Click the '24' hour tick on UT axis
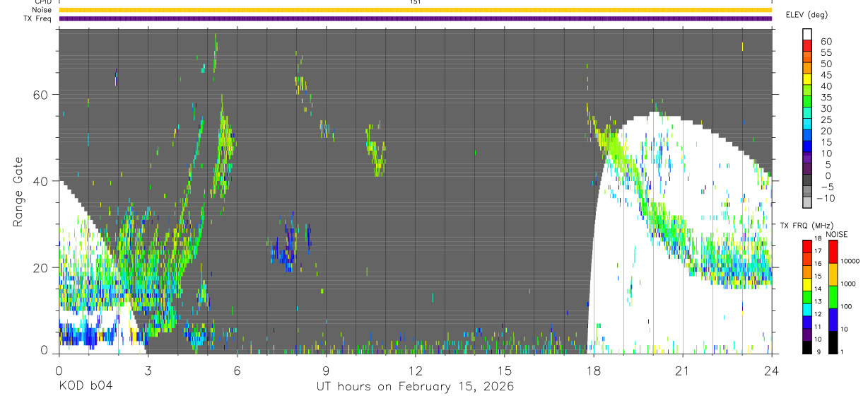The width and height of the screenshot is (868, 401). pos(772,370)
